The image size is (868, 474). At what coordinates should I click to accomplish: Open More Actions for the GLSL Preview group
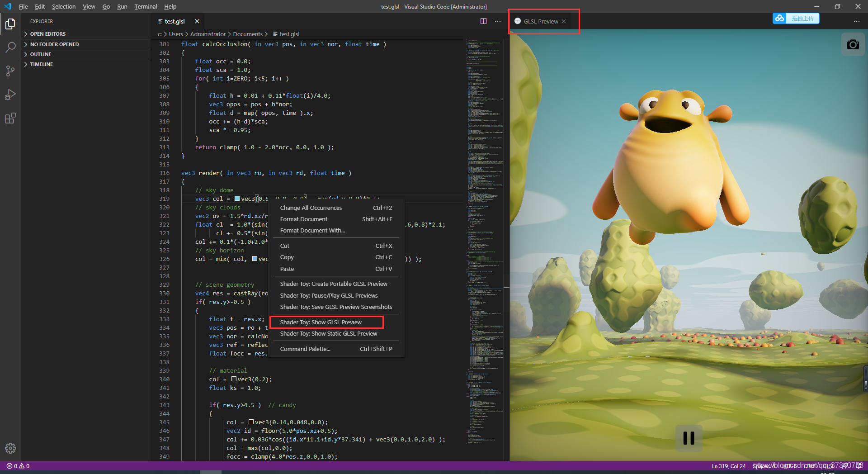[857, 21]
